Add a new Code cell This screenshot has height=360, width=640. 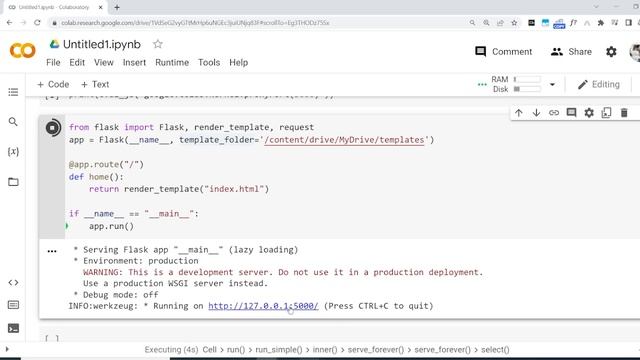coord(53,84)
